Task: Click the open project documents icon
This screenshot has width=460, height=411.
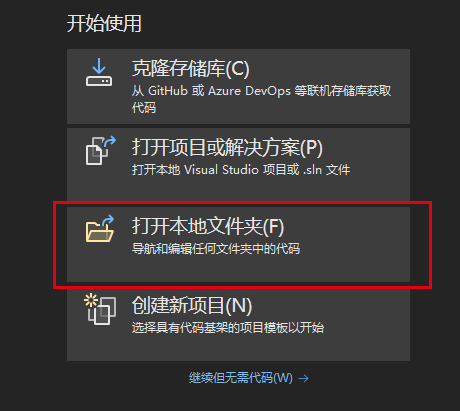Action: [x=101, y=150]
